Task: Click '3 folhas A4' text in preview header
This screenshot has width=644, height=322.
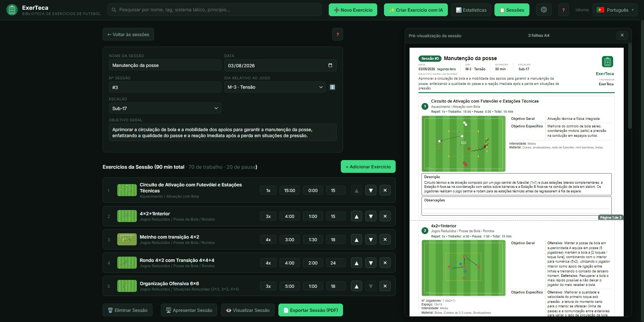Action: pyautogui.click(x=538, y=35)
